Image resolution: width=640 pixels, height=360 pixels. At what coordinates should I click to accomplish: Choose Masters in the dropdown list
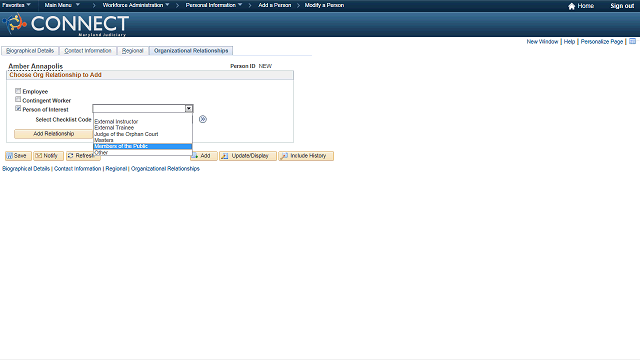pos(142,140)
